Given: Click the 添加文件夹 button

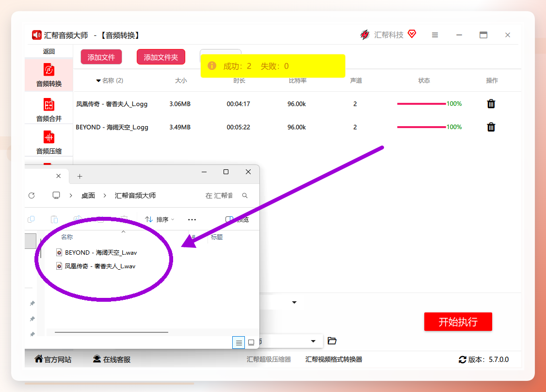Looking at the screenshot, I should click(161, 57).
